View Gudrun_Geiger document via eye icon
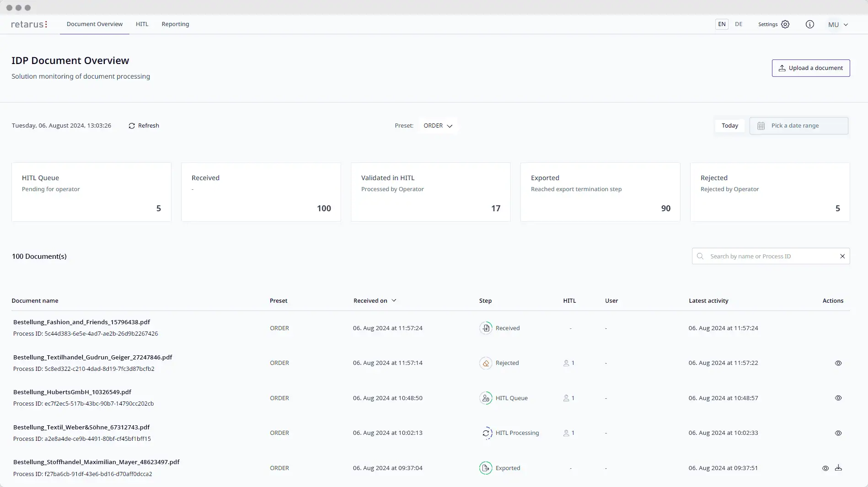The height and width of the screenshot is (487, 868). [x=838, y=363]
